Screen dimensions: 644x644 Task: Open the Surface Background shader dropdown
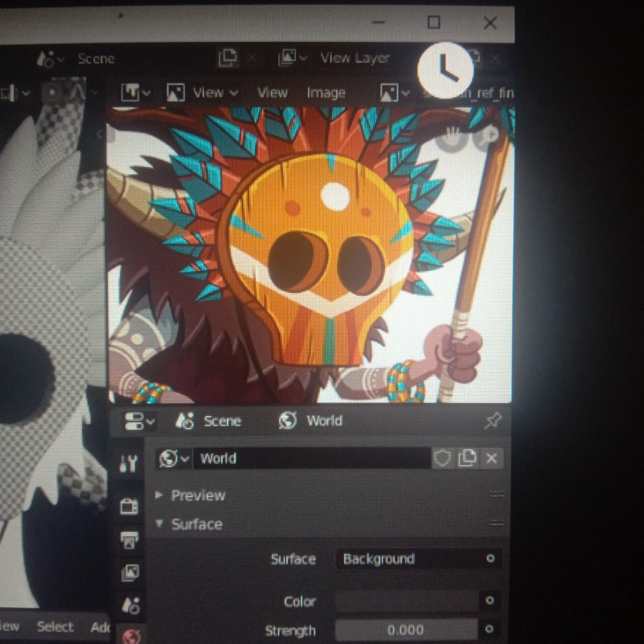(407, 558)
